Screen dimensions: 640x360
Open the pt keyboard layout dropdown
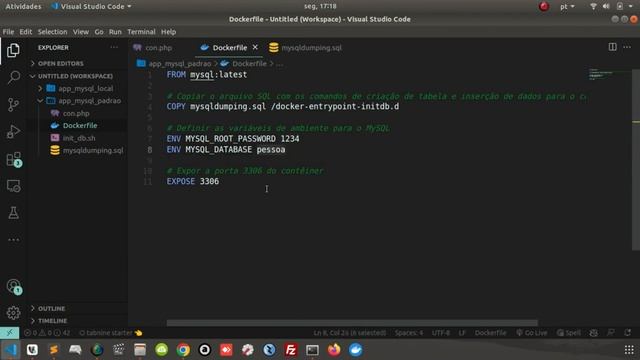tap(567, 6)
